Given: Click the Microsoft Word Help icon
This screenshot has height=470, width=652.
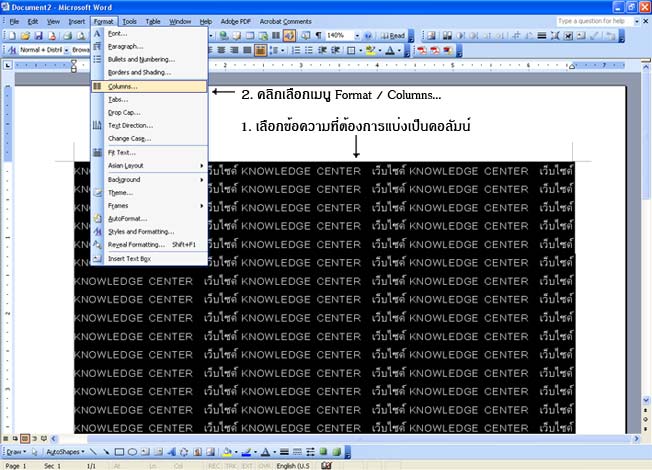Looking at the screenshot, I should coord(368,36).
